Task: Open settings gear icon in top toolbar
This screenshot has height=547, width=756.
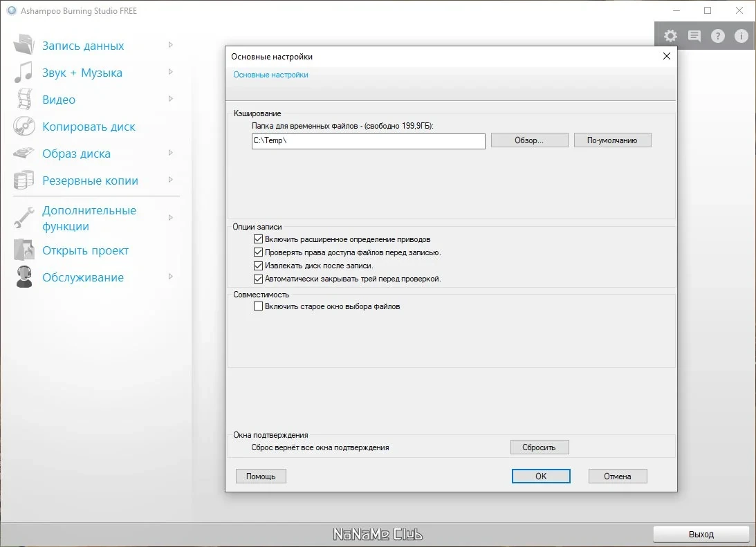Action: (670, 36)
